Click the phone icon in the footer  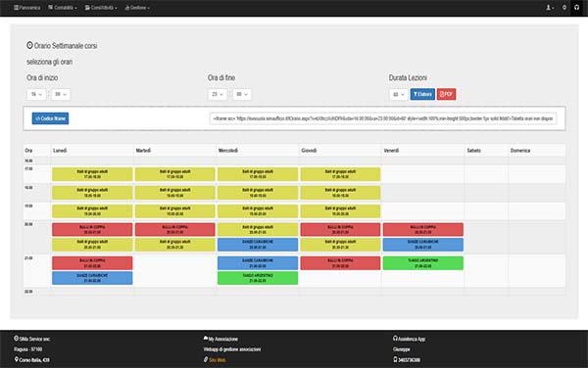395,360
